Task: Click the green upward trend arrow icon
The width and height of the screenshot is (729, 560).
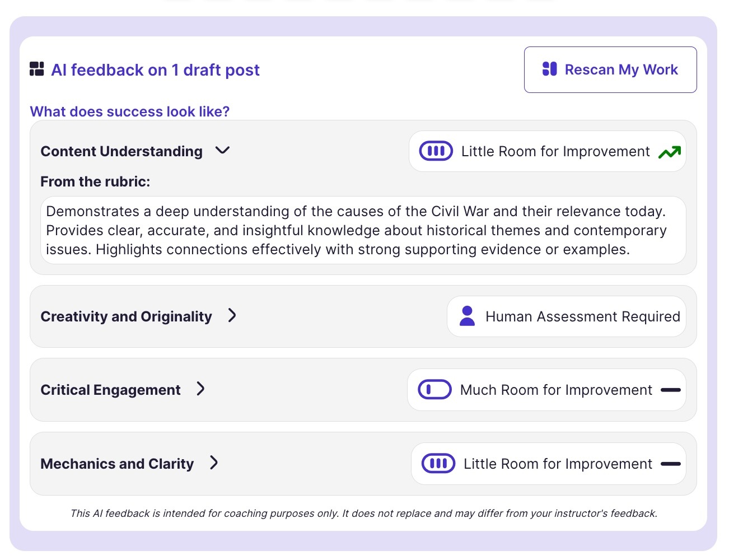Action: tap(670, 152)
